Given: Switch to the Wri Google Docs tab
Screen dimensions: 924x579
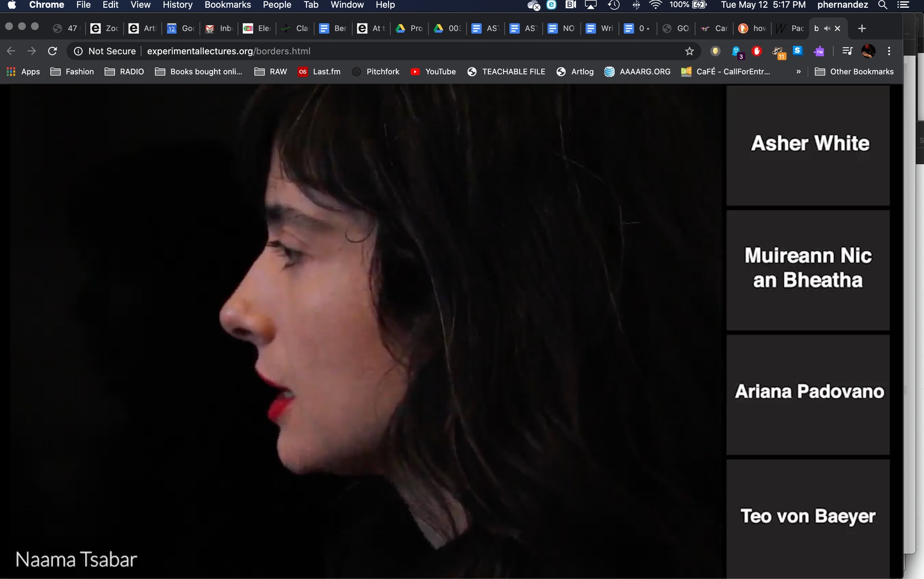Looking at the screenshot, I should (600, 28).
